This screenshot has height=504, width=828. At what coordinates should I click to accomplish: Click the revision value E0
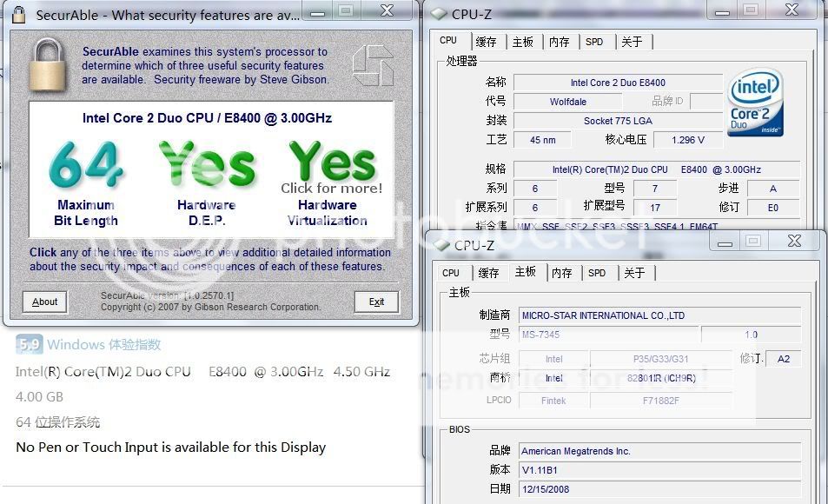pyautogui.click(x=773, y=208)
